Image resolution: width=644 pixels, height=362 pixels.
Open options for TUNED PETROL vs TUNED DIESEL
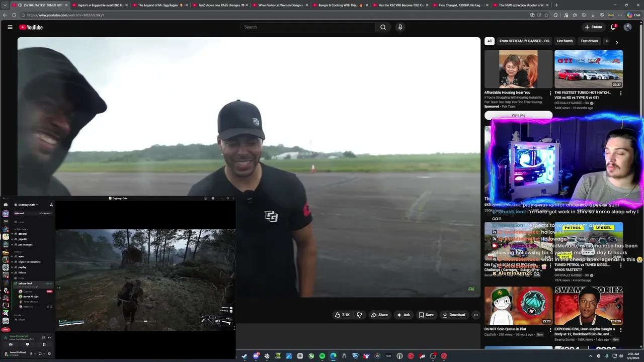[x=621, y=265]
